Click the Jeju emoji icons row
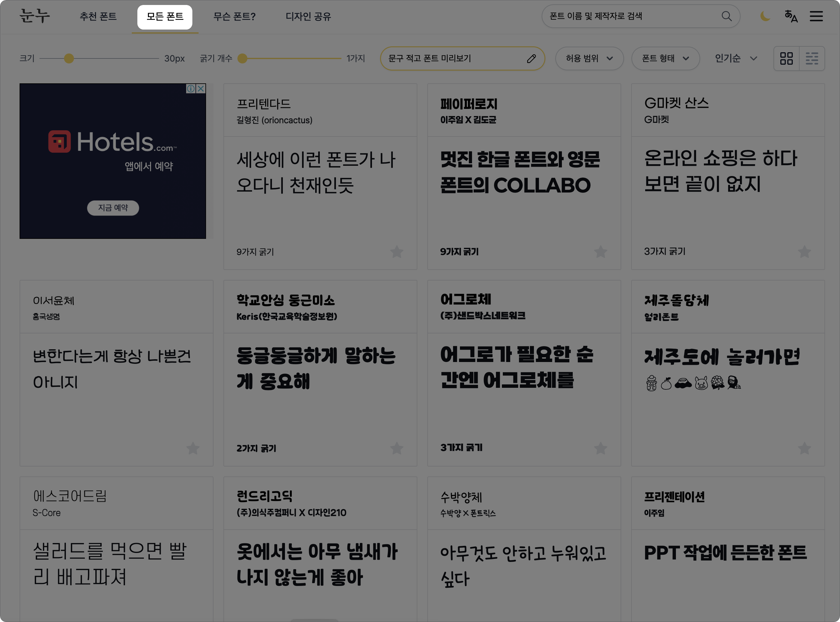840x622 pixels. [x=693, y=383]
